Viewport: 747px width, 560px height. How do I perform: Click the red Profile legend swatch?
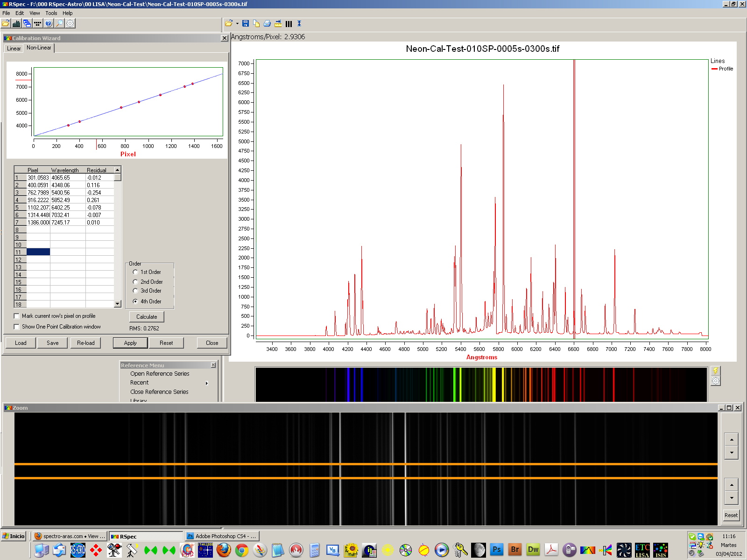[714, 69]
